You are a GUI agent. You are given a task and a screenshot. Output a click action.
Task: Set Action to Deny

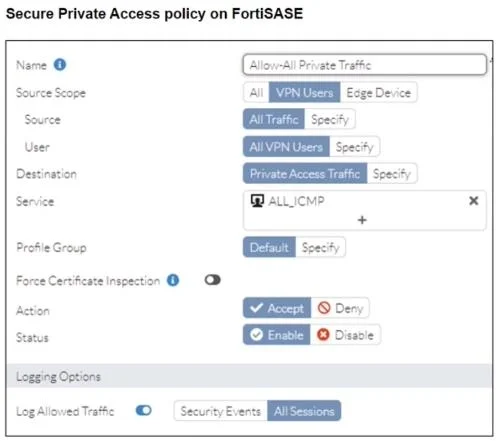click(x=340, y=308)
